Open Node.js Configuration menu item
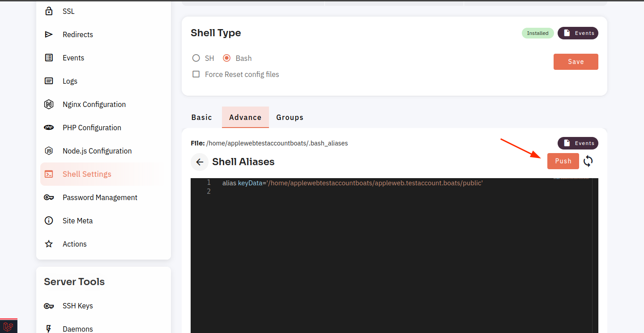The width and height of the screenshot is (644, 333). click(x=103, y=151)
